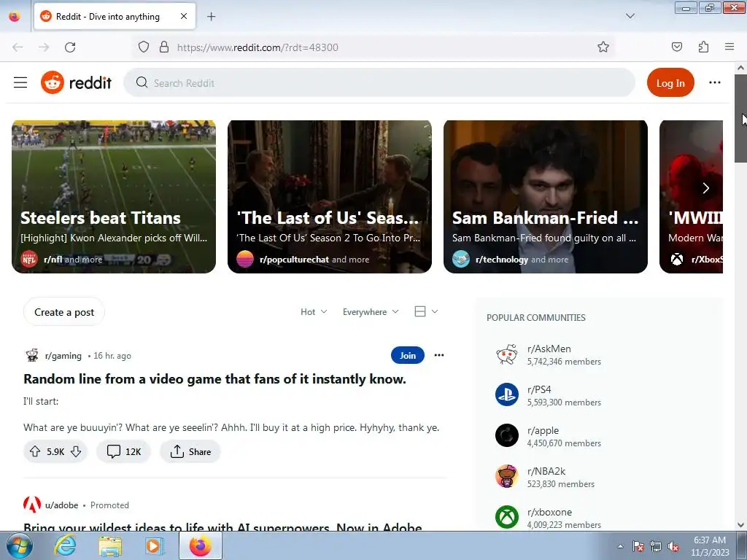Click the Reddit snoo logo
747x560 pixels.
(53, 82)
